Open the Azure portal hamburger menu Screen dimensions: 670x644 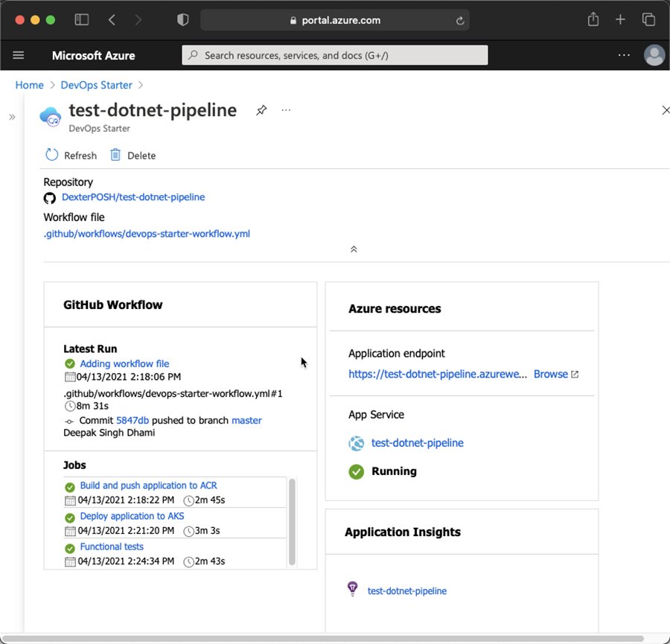coord(19,55)
